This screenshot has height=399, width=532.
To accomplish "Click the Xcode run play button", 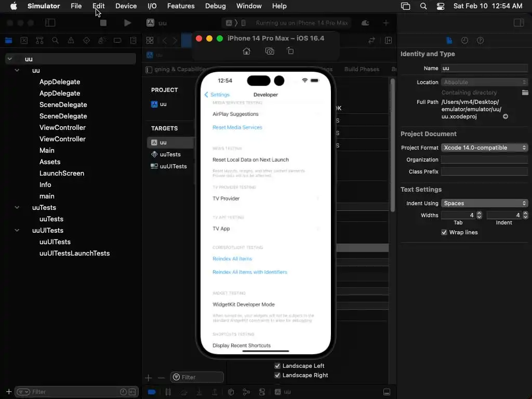I will [127, 23].
